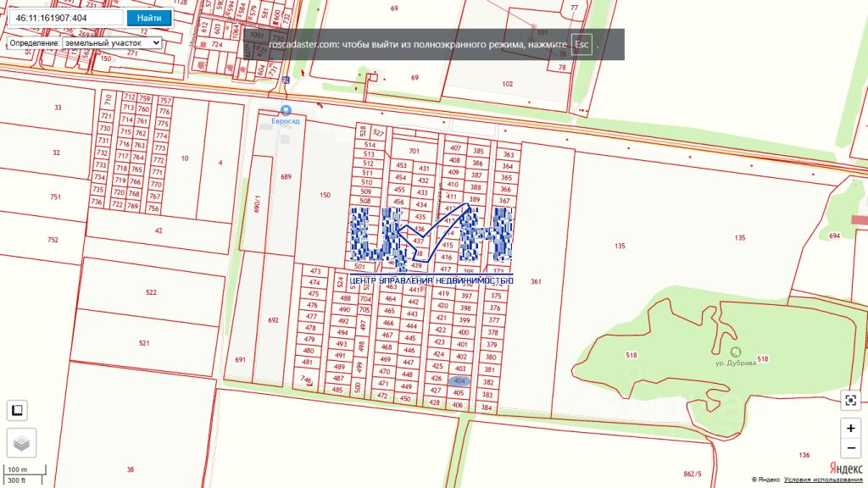The image size is (868, 488).
Task: Click parcel labeled 33
Action: pos(58,108)
